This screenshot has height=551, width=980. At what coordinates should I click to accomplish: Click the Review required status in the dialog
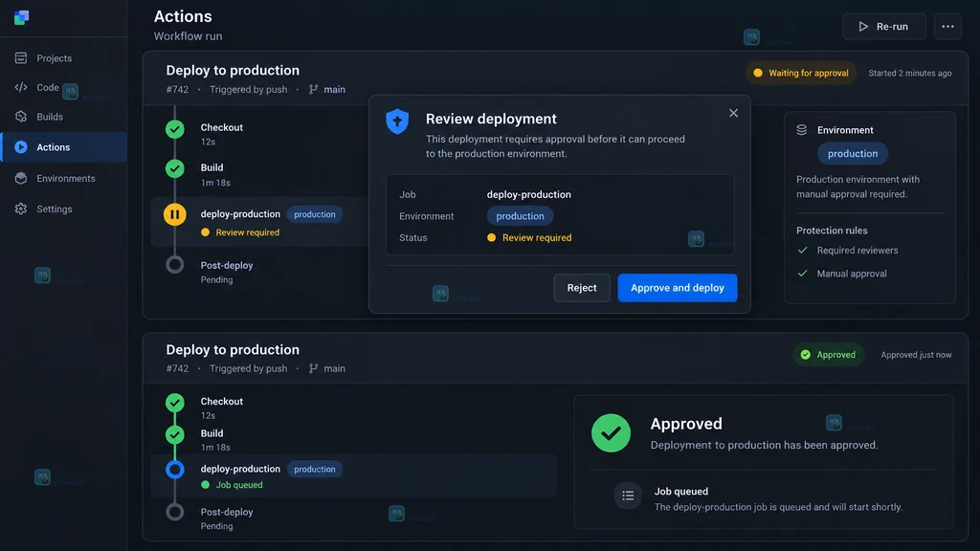pyautogui.click(x=529, y=237)
